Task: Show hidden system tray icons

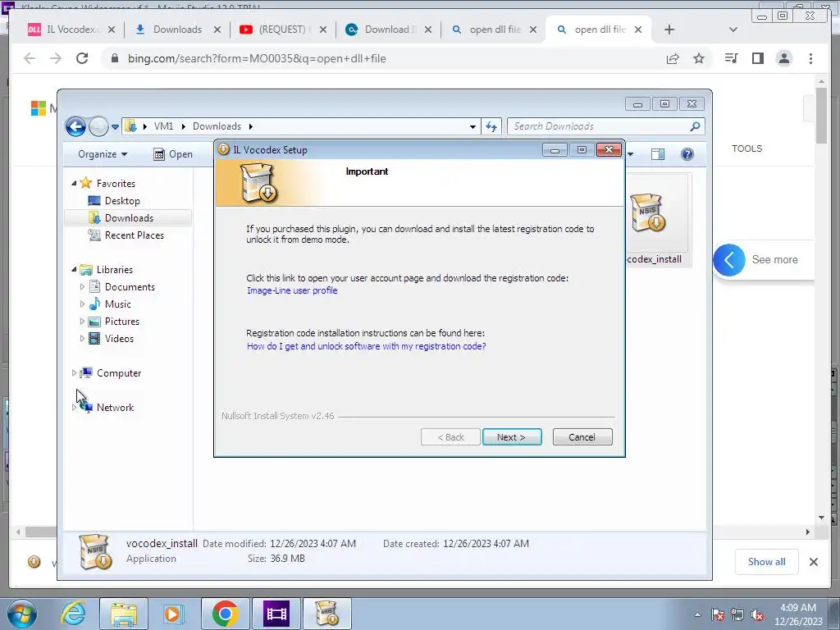Action: point(697,614)
